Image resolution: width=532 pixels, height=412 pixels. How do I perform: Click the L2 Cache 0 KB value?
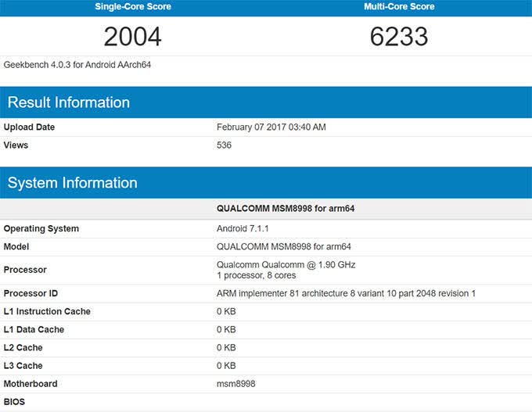point(226,348)
